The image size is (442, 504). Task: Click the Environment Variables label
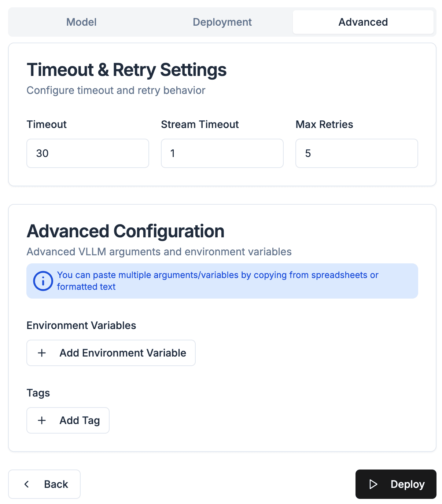pyautogui.click(x=81, y=325)
